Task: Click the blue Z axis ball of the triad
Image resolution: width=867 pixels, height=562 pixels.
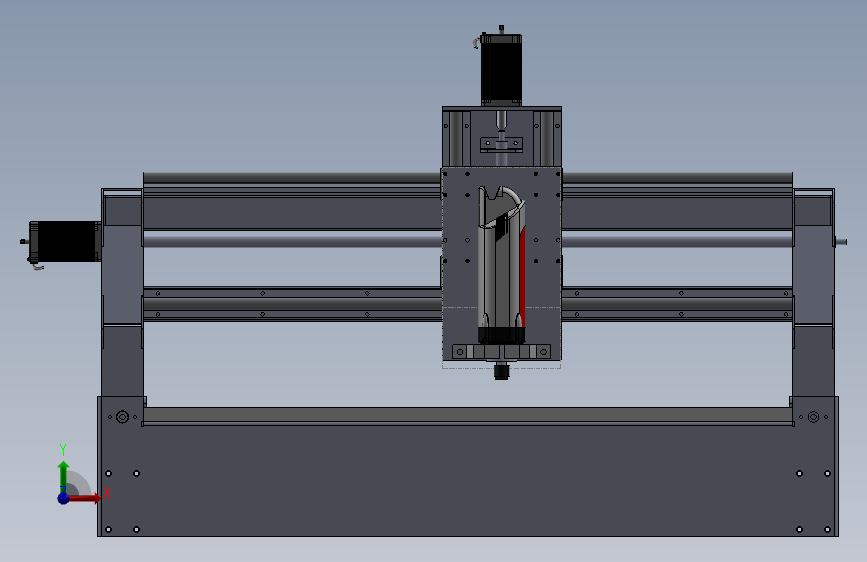Action: 64,498
